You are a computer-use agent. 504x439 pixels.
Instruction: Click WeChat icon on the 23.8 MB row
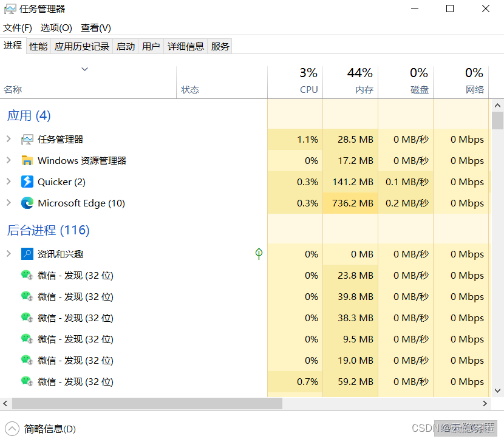(x=27, y=276)
